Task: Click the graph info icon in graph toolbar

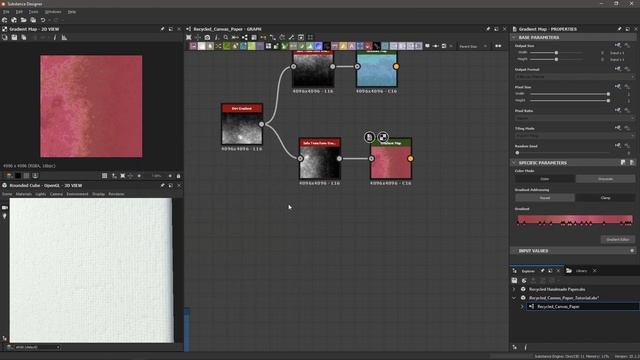Action: pyautogui.click(x=216, y=37)
